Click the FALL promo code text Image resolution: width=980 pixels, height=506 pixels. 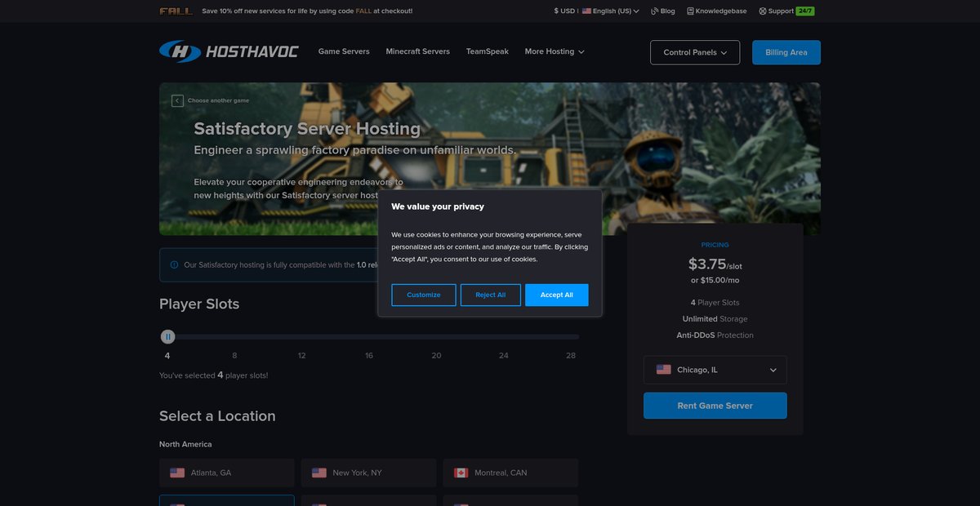pos(364,11)
